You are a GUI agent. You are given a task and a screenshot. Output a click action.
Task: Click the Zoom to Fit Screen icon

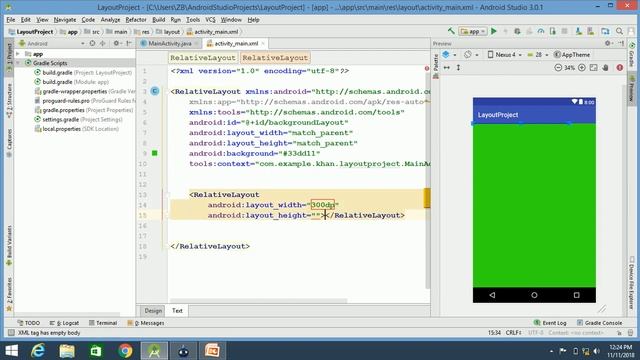point(593,68)
